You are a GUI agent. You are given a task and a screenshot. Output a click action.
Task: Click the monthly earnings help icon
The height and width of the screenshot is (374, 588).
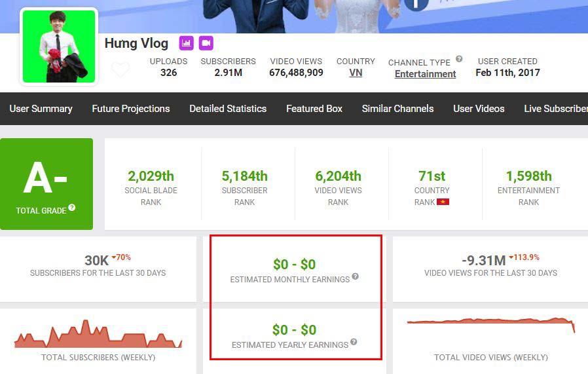point(355,276)
